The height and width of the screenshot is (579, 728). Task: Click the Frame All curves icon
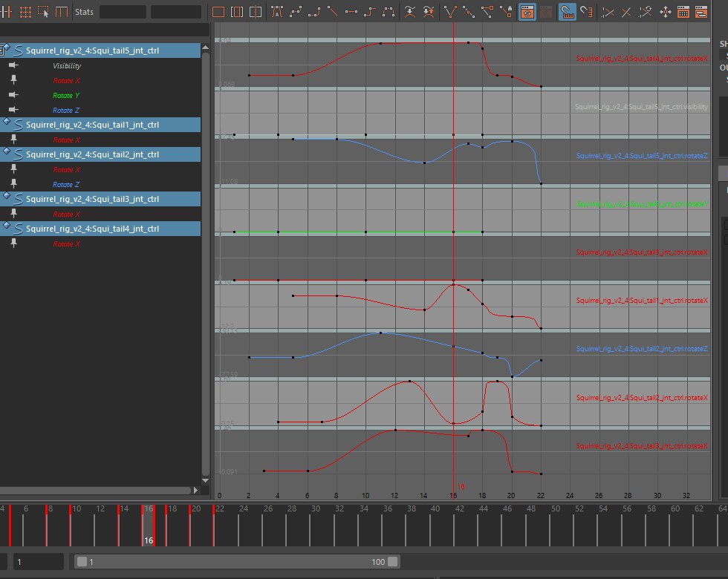tap(218, 12)
